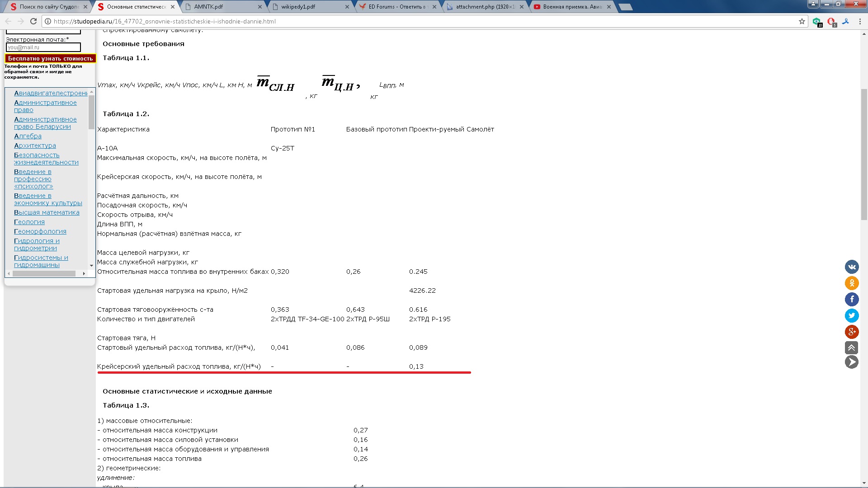Screen dimensions: 868x488
Task: Open the Chrome profile button in title bar
Action: (x=813, y=4)
